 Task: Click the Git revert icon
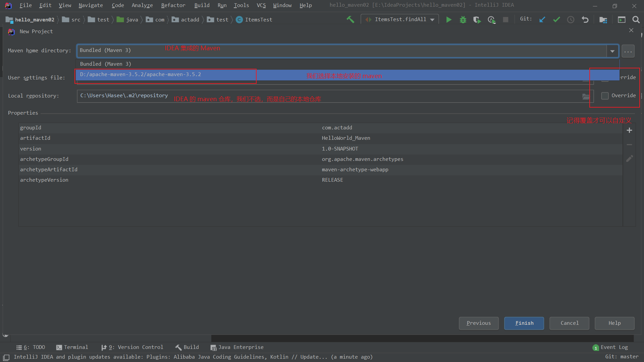(x=585, y=20)
